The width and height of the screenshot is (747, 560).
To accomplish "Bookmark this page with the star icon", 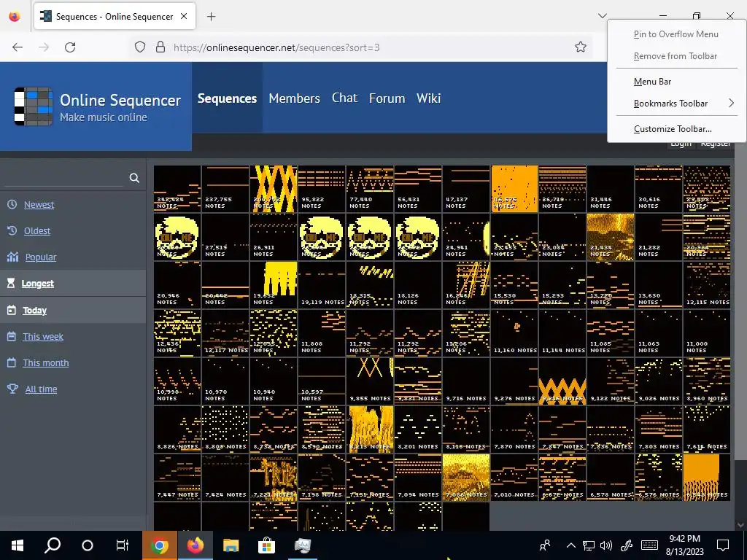I will [x=580, y=47].
